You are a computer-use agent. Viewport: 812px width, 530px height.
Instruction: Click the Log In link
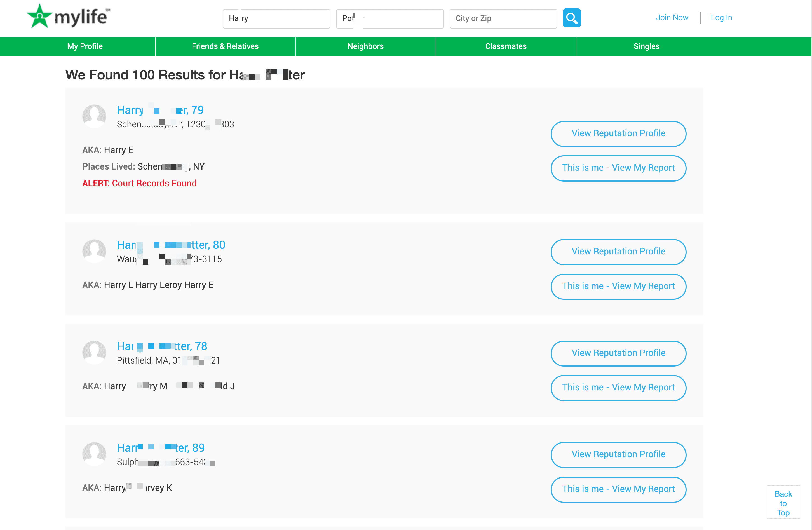click(x=721, y=18)
